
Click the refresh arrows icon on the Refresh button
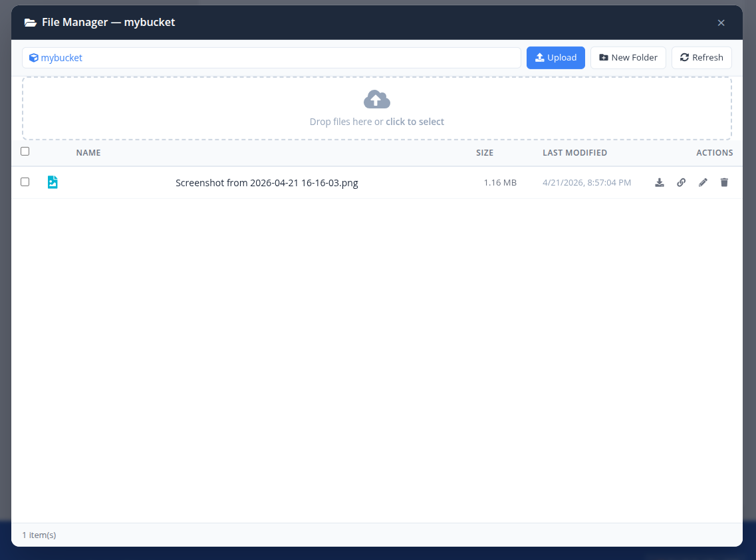[686, 57]
